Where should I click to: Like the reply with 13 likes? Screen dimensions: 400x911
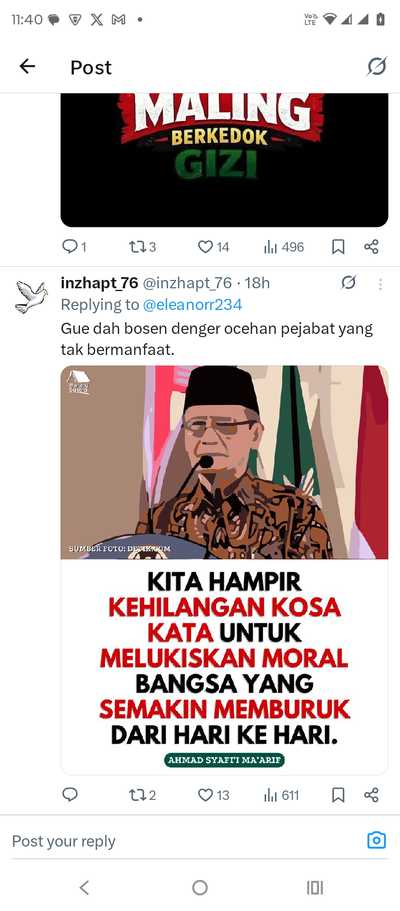pos(213,795)
